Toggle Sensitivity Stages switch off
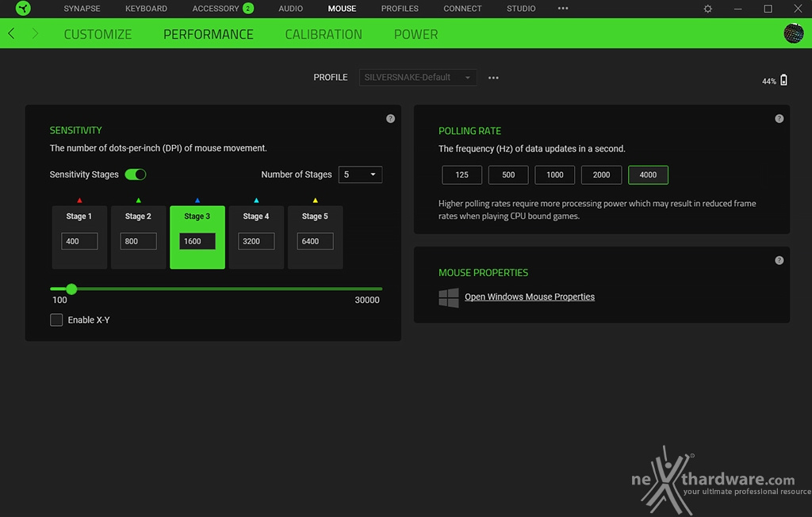 point(136,174)
